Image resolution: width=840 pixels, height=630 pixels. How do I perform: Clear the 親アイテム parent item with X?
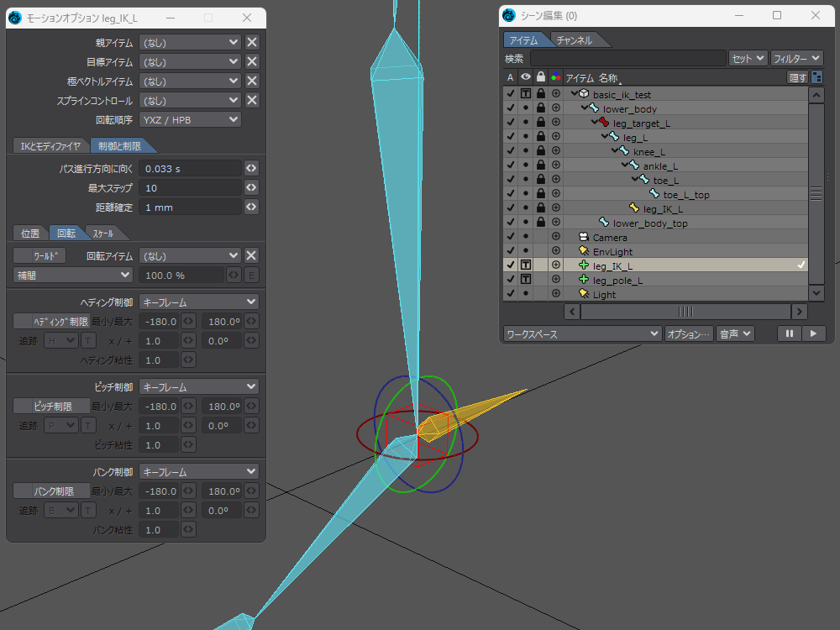(x=252, y=42)
